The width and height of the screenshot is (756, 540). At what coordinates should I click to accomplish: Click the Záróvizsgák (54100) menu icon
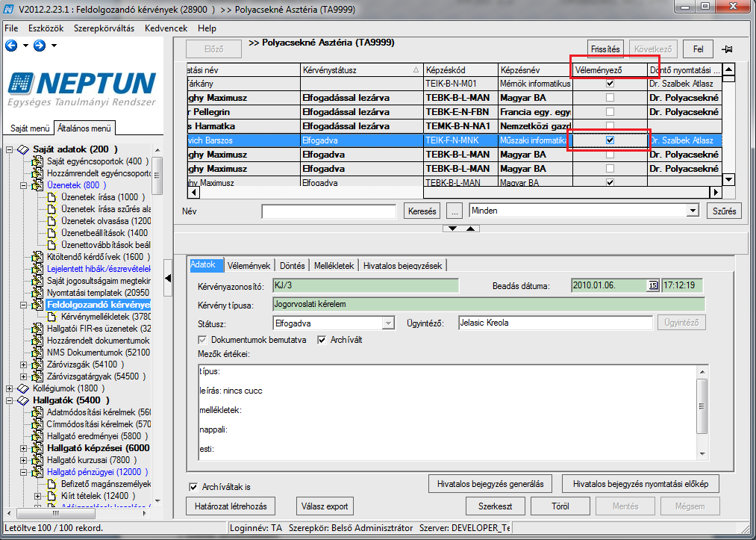pos(37,364)
